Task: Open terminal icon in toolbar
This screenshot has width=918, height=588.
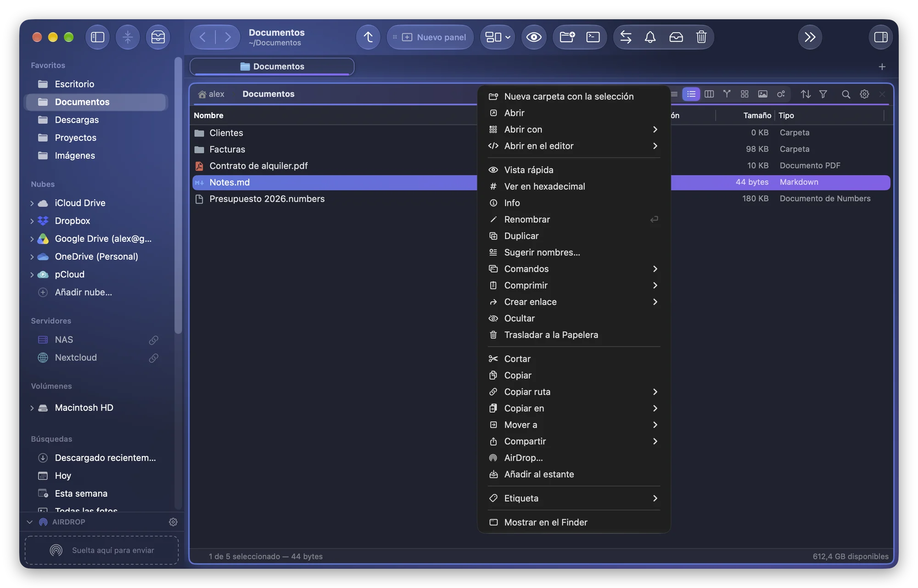Action: [593, 37]
